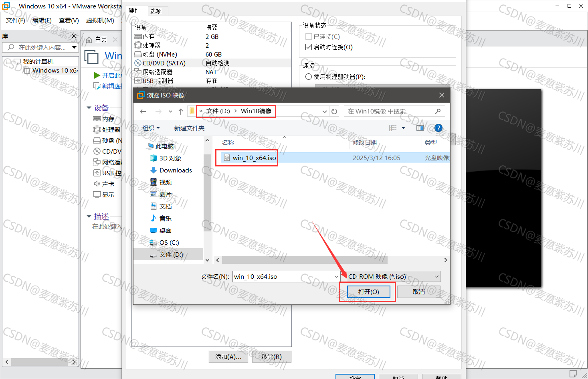Image resolution: width=588 pixels, height=379 pixels.
Task: Toggle the 启动时连接(O) checkbox
Action: coord(309,47)
